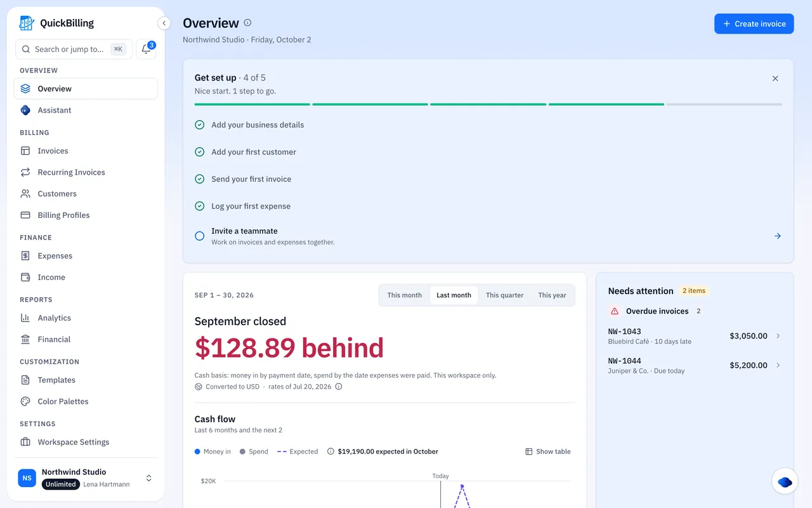Image resolution: width=812 pixels, height=508 pixels.
Task: Go to Recurring Invoices
Action: 86,172
